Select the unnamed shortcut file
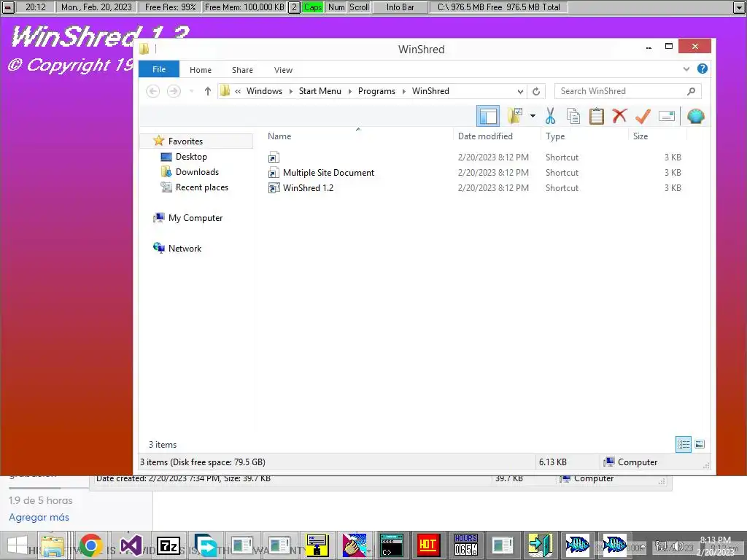Image resolution: width=747 pixels, height=560 pixels. click(274, 157)
